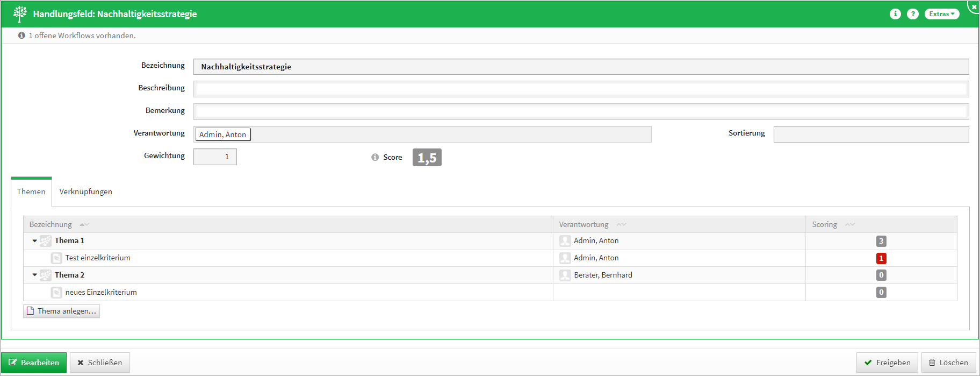Click the Schließen button
The image size is (980, 376).
(100, 363)
